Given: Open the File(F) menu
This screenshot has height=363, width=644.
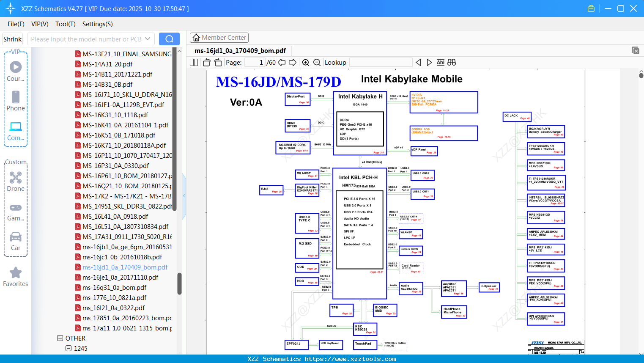Looking at the screenshot, I should point(16,24).
